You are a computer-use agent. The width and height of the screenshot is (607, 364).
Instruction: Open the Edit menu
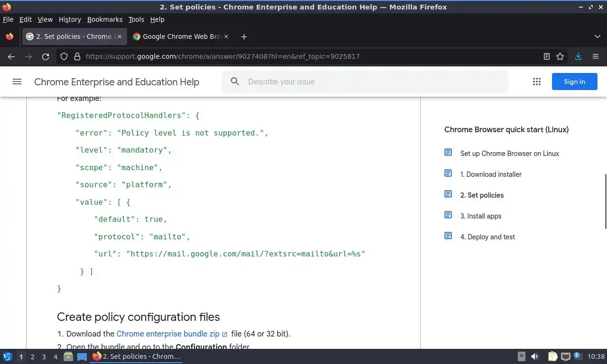pos(26,19)
